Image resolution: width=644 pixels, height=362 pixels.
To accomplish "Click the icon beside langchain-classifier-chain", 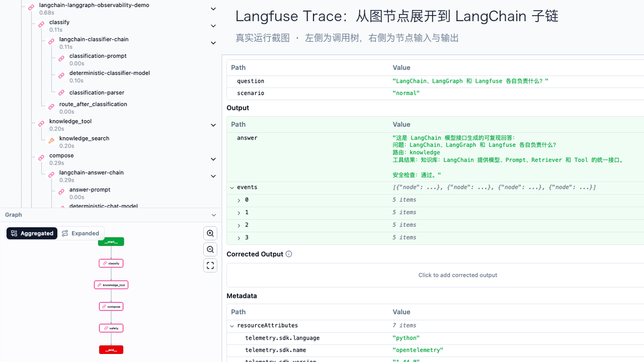I will [52, 42].
